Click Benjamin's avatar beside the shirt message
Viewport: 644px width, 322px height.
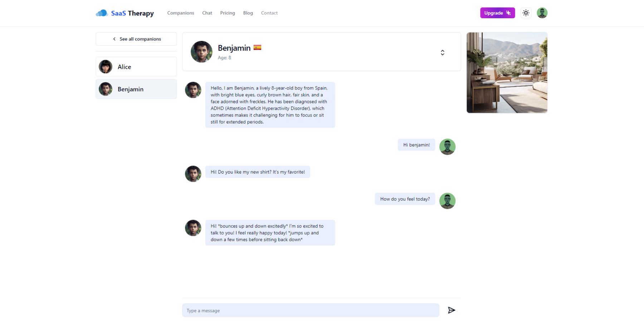tap(193, 174)
